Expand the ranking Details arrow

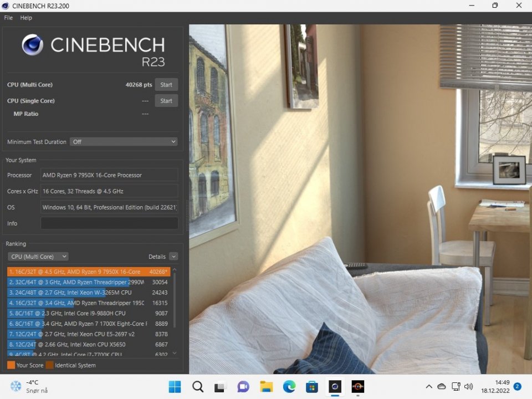pos(173,257)
